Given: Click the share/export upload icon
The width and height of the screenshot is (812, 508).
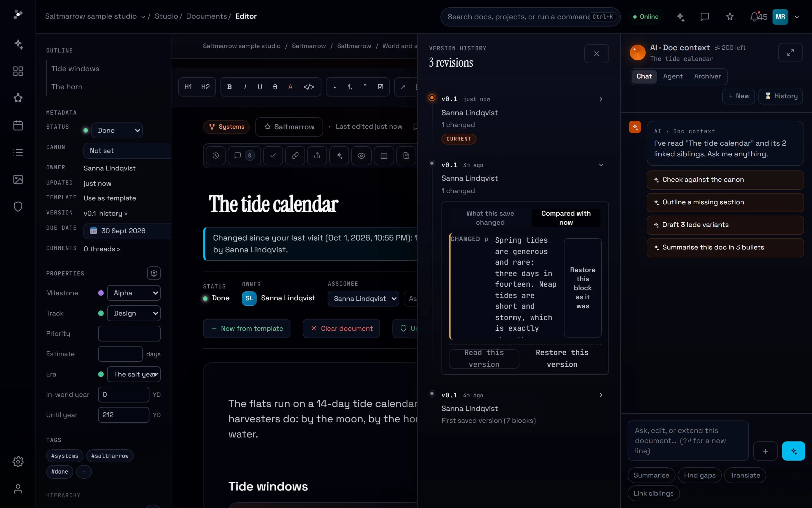Looking at the screenshot, I should click(317, 156).
